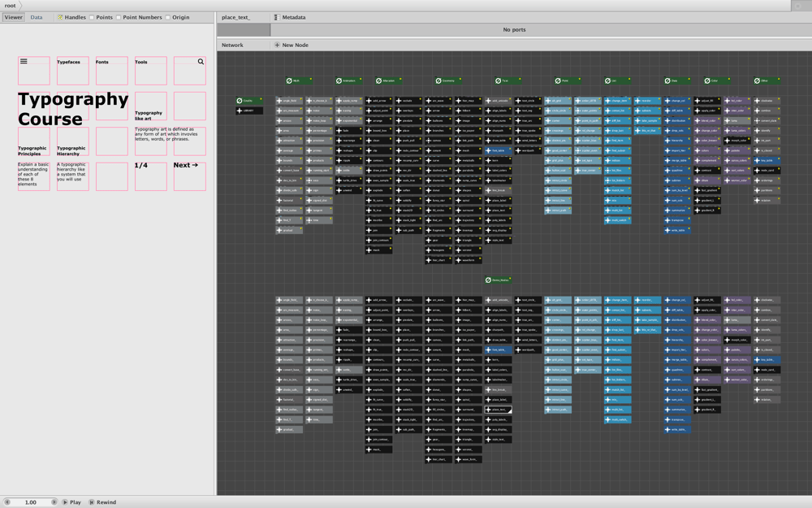Click the root breadcrumb

coord(10,6)
